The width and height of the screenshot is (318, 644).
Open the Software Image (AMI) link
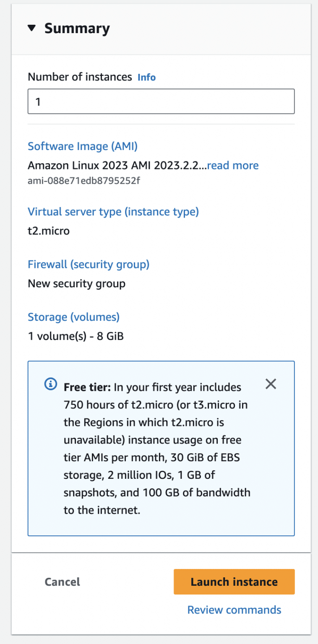tap(83, 146)
